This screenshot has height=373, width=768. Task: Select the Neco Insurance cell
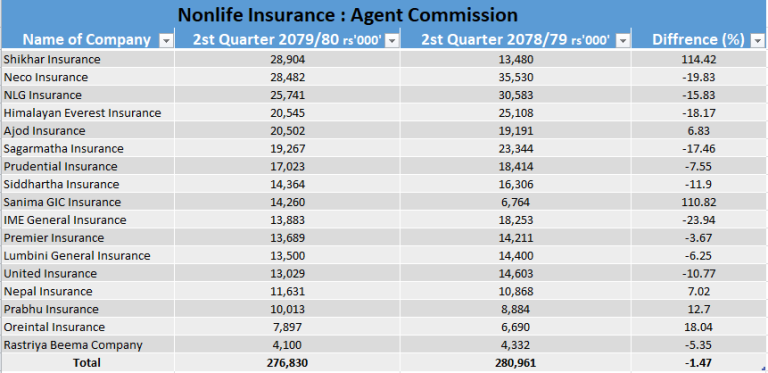(88, 77)
